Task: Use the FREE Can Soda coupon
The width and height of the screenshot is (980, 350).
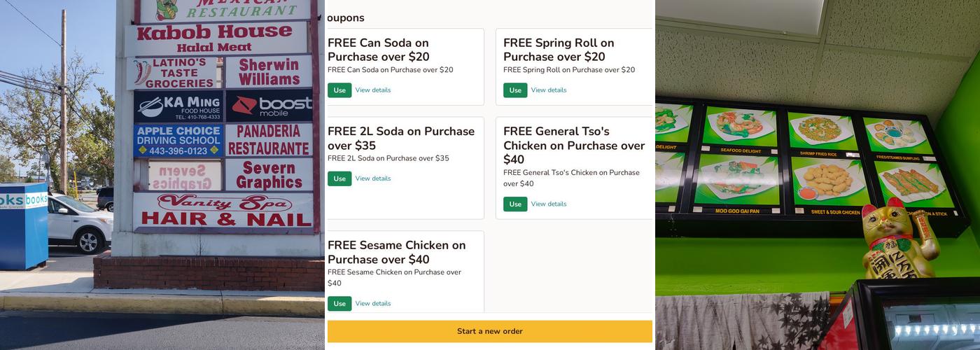Action: (339, 90)
